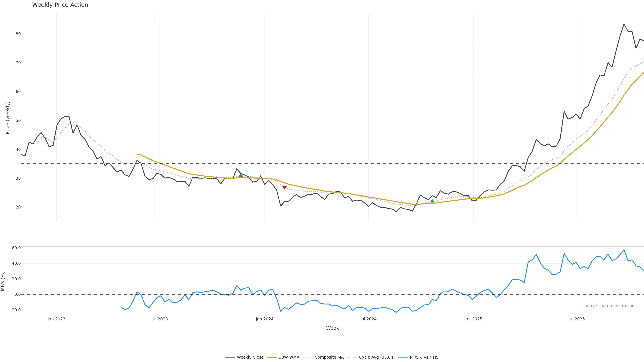644x362 pixels.
Task: Select the Jan 2024 x-axis tick label
Action: [264, 319]
